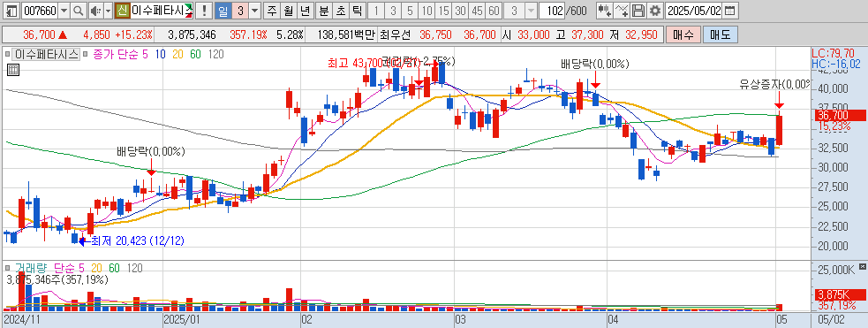This screenshot has height=328, width=868.
Task: Click the March 배당락 event marker arrow
Action: (x=595, y=80)
